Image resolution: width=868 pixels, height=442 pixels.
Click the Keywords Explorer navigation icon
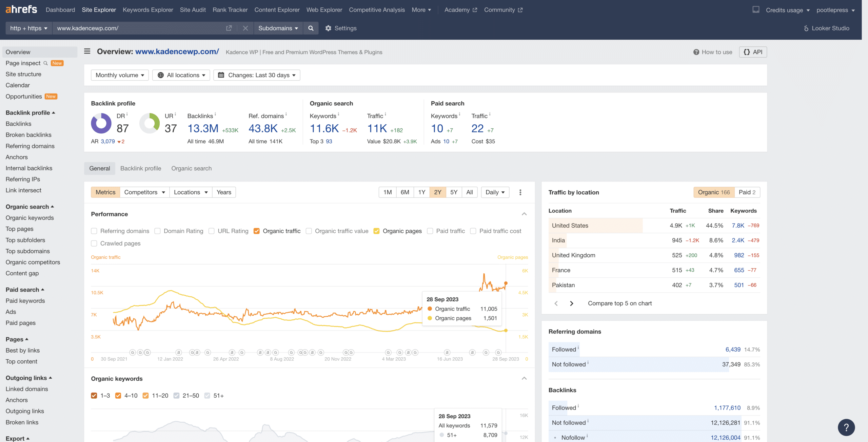(148, 10)
